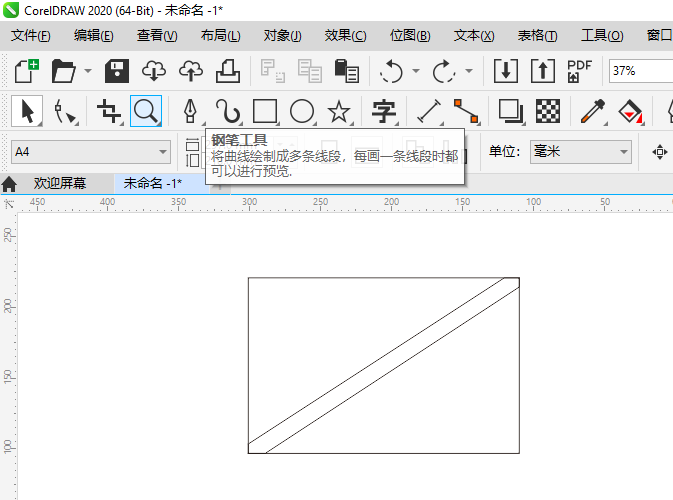
Task: Create a new document
Action: coord(27,71)
